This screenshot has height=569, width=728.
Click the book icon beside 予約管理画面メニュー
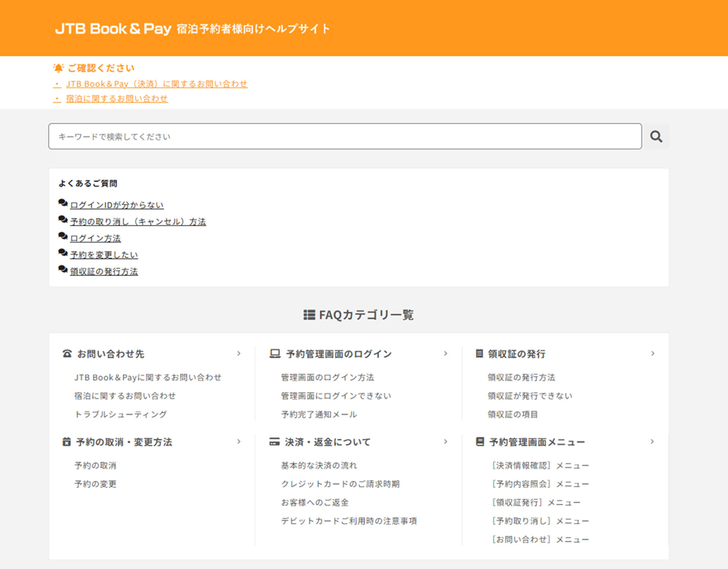(x=480, y=441)
